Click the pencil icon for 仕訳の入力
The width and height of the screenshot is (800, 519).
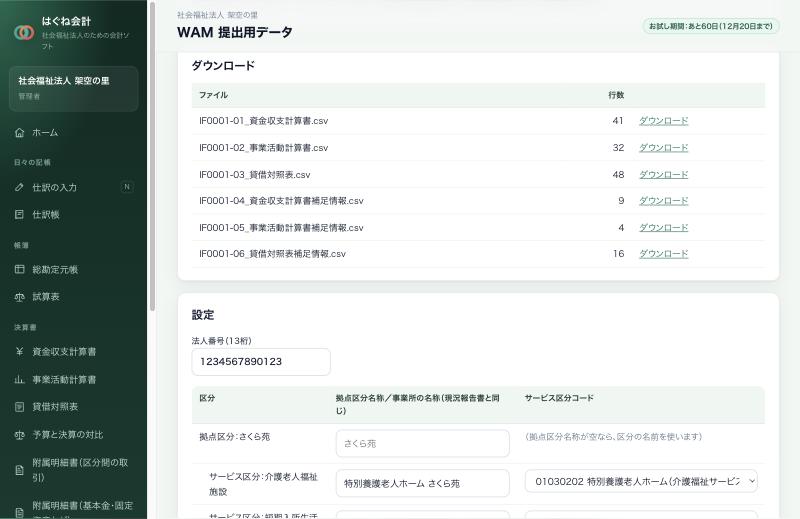(19, 187)
